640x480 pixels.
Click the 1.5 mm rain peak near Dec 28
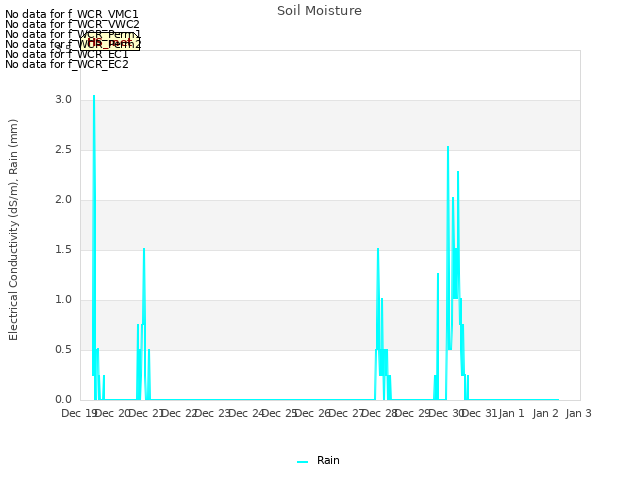[x=378, y=249]
